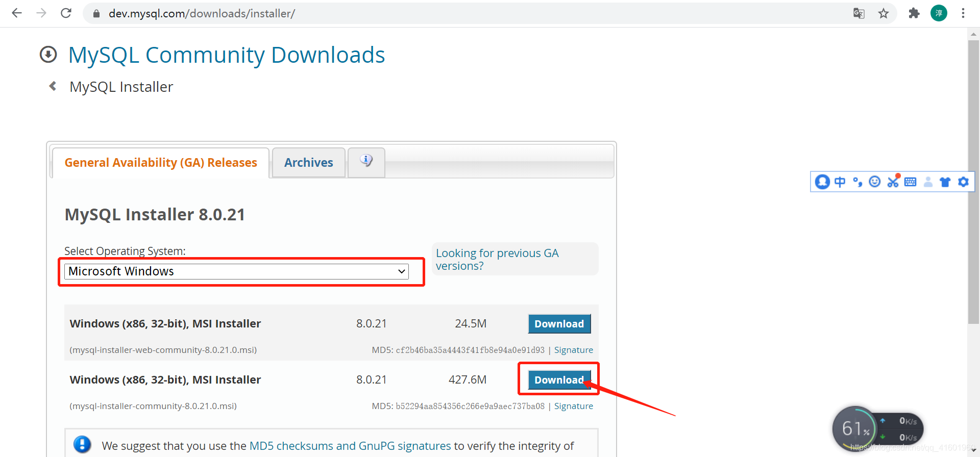Image resolution: width=980 pixels, height=457 pixels.
Task: Toggle punctuation mode icon in IME bar
Action: (x=857, y=182)
